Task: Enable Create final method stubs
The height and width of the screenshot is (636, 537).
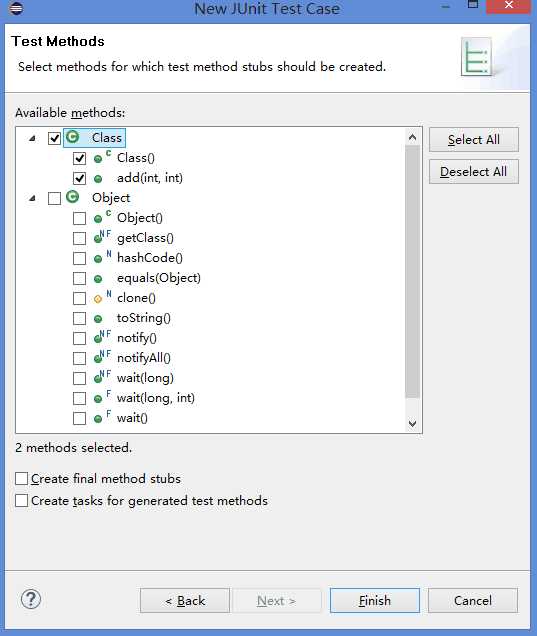Action: tap(21, 479)
